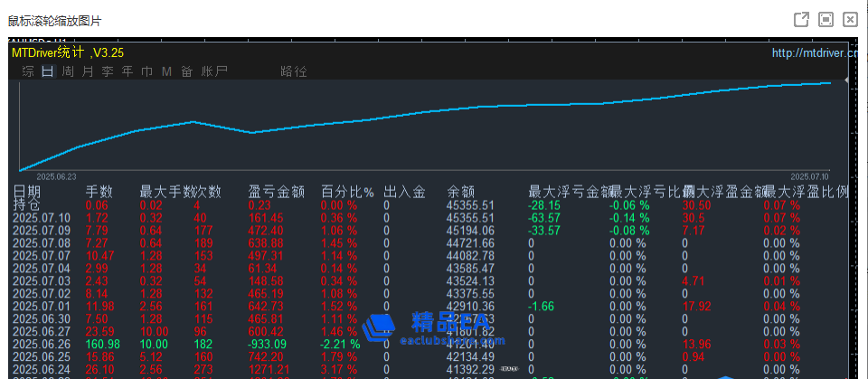The width and height of the screenshot is (868, 379).
Task: Select the 2025.07.09 date row
Action: (42, 230)
